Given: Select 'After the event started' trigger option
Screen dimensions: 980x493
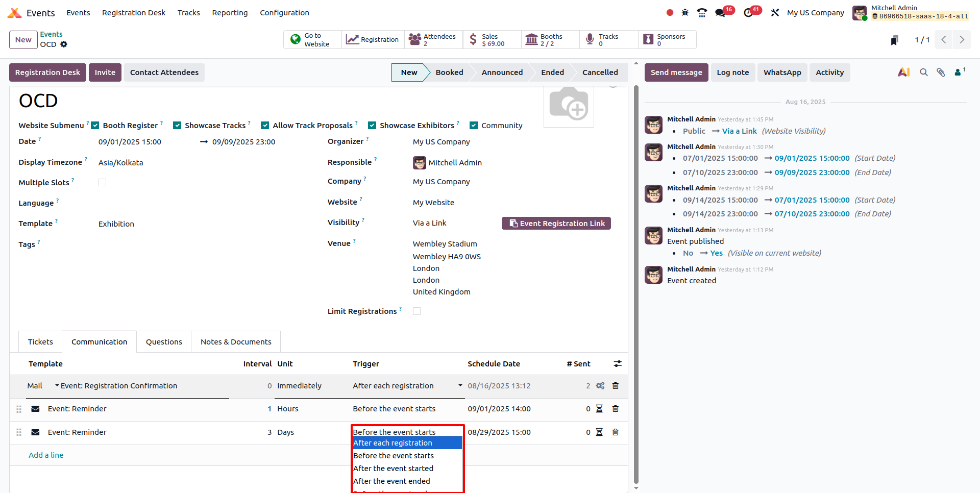Looking at the screenshot, I should click(393, 469).
